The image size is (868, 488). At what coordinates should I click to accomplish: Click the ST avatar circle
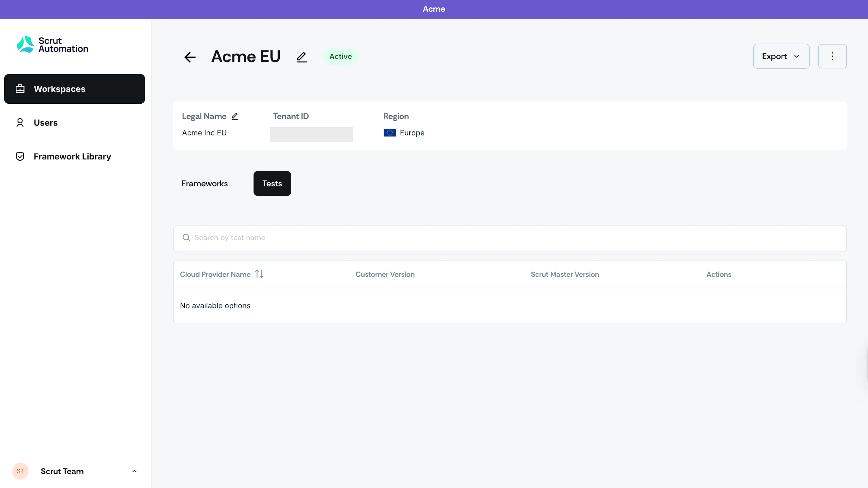[20, 471]
